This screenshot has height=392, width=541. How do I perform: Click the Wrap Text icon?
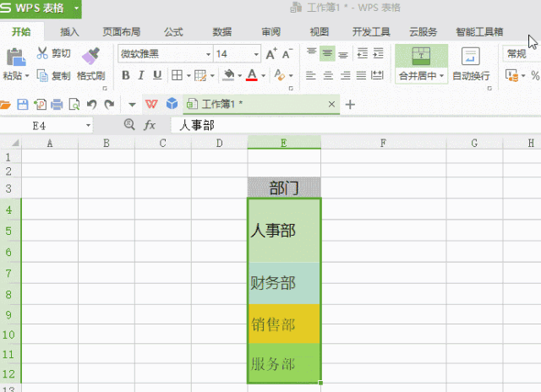pyautogui.click(x=471, y=57)
